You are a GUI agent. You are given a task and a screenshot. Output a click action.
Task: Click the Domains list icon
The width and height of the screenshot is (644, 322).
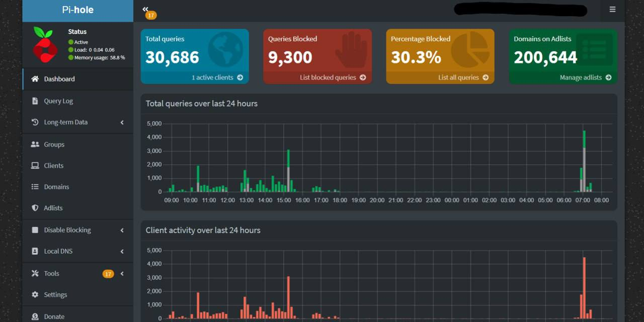click(35, 187)
